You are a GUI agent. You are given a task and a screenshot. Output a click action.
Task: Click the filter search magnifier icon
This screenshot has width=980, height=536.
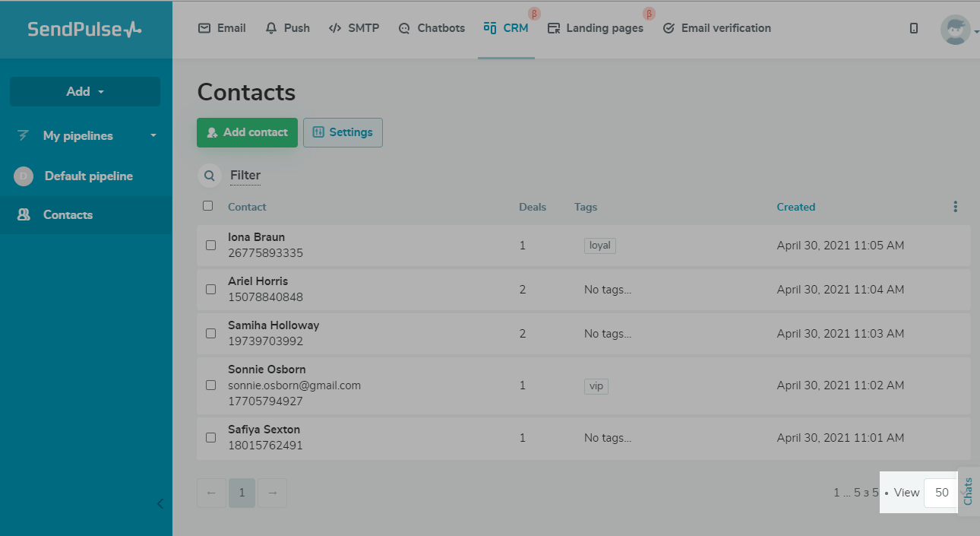tap(210, 176)
